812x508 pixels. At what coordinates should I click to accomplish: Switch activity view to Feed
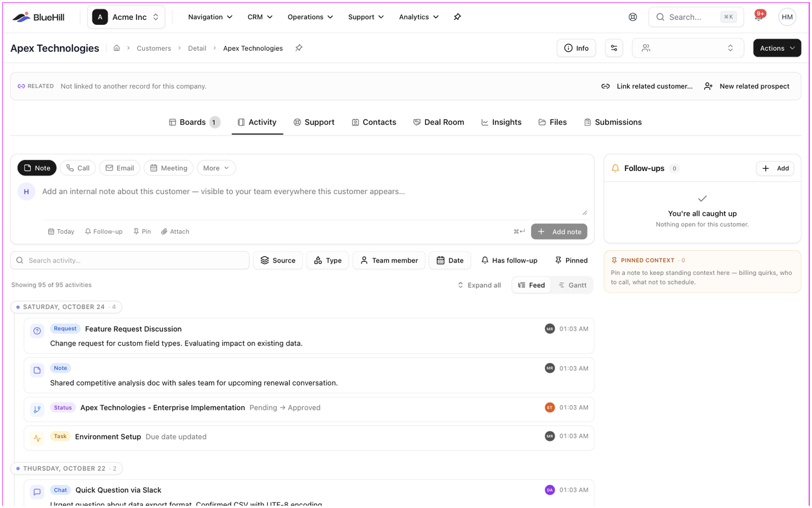point(532,285)
